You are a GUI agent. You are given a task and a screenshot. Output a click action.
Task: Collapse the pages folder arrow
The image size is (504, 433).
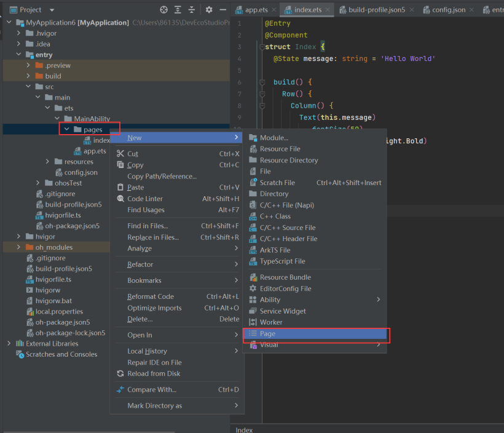pos(67,129)
